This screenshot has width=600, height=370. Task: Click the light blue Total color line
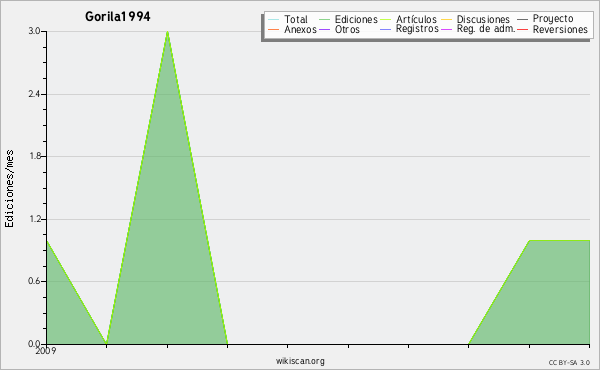click(274, 20)
